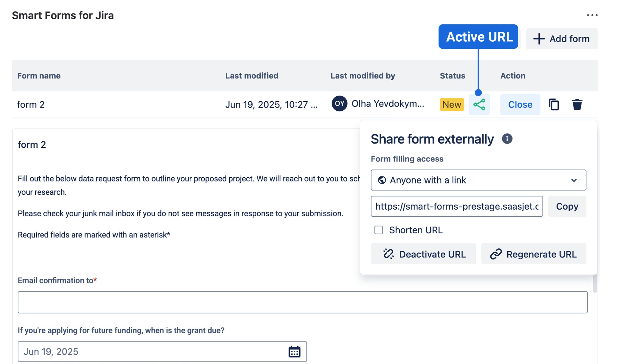Close form 2 using the Close button

tap(520, 104)
